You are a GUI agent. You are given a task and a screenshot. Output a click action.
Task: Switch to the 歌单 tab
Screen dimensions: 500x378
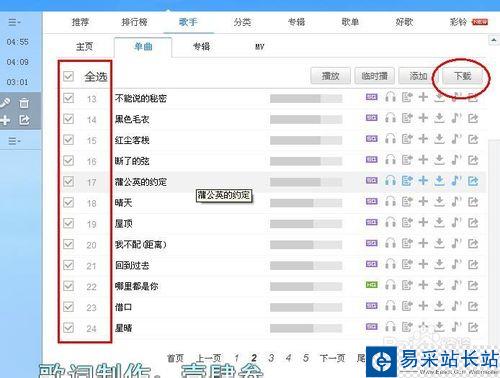tap(350, 22)
